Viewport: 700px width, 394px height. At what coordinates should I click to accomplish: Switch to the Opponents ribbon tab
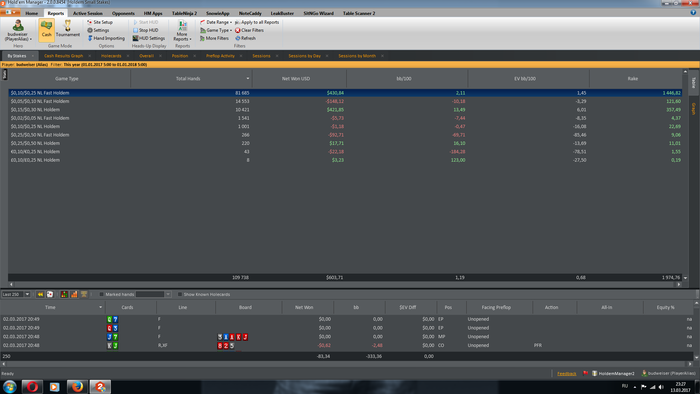tap(123, 13)
